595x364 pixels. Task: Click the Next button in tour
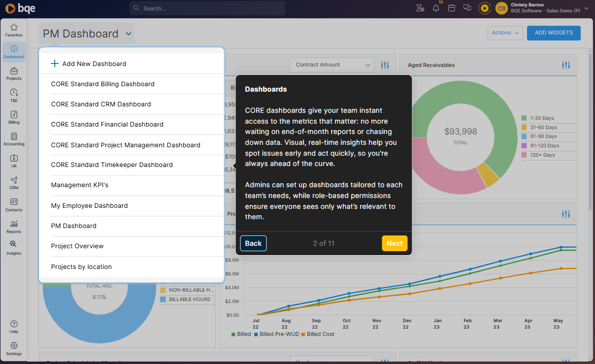(395, 243)
